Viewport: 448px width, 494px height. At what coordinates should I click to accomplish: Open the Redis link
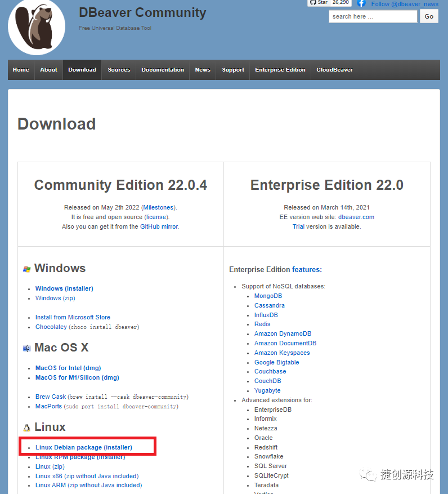click(262, 324)
